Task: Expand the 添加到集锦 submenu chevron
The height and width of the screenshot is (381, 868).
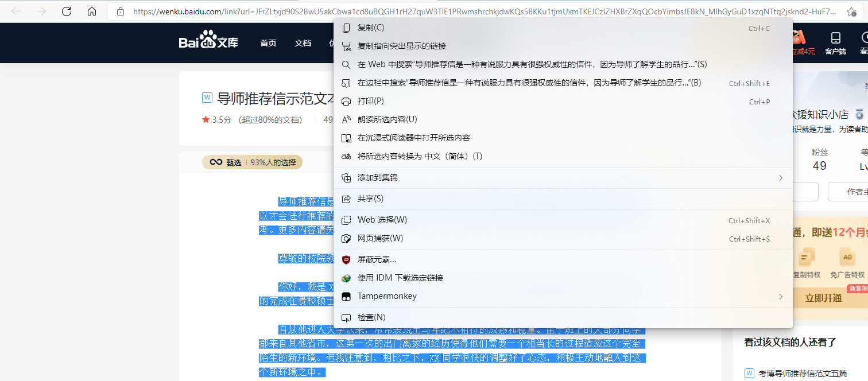Action: click(780, 178)
